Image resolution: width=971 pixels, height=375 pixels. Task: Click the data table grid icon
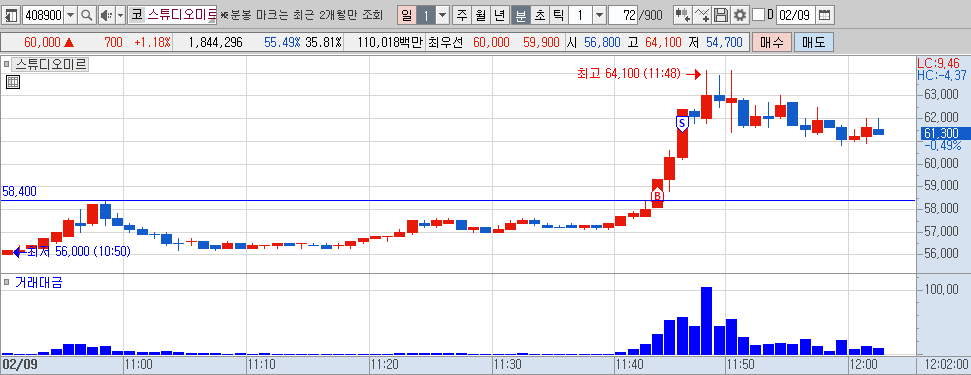point(13,82)
